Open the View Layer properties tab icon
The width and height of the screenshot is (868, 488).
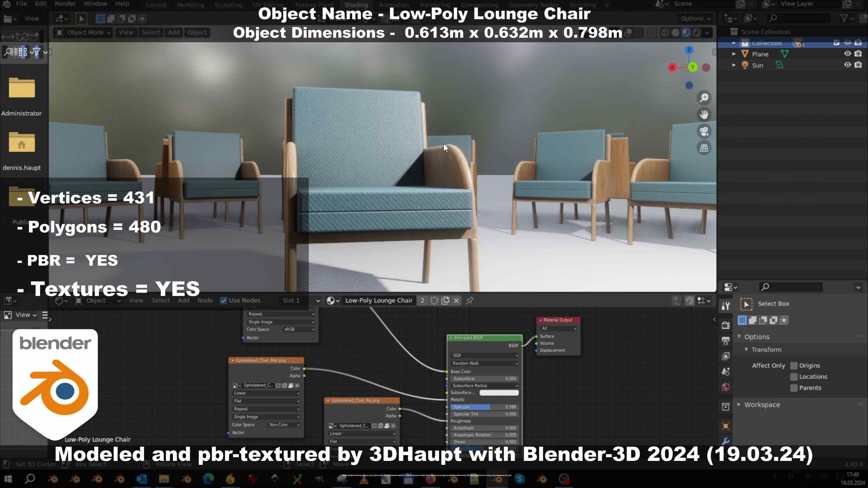[725, 356]
